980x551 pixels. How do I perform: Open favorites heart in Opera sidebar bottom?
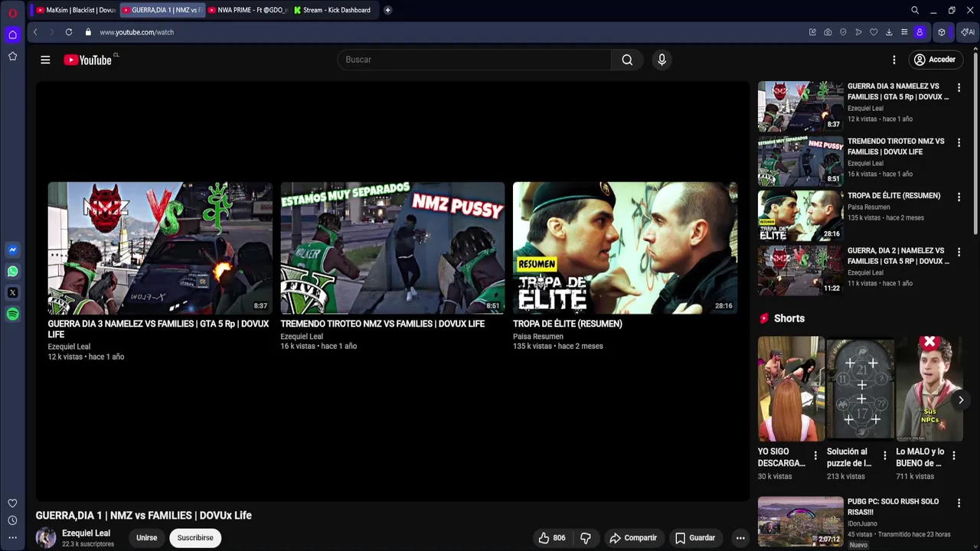[x=12, y=503]
